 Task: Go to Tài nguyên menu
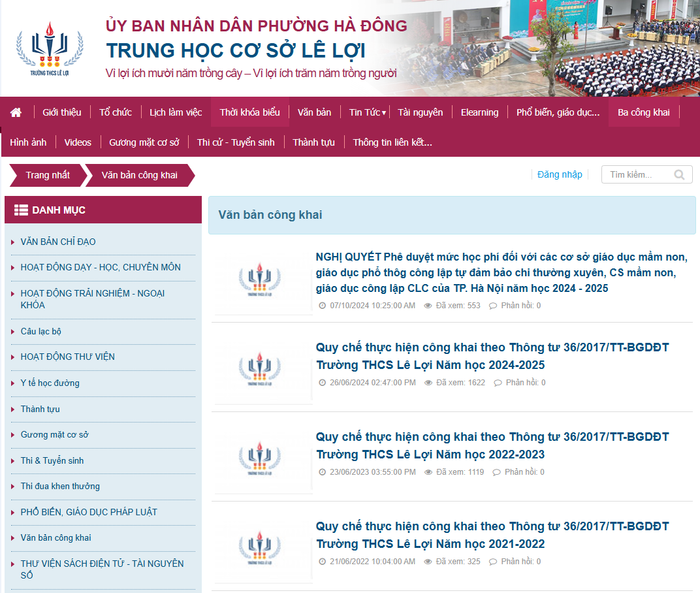coord(421,113)
